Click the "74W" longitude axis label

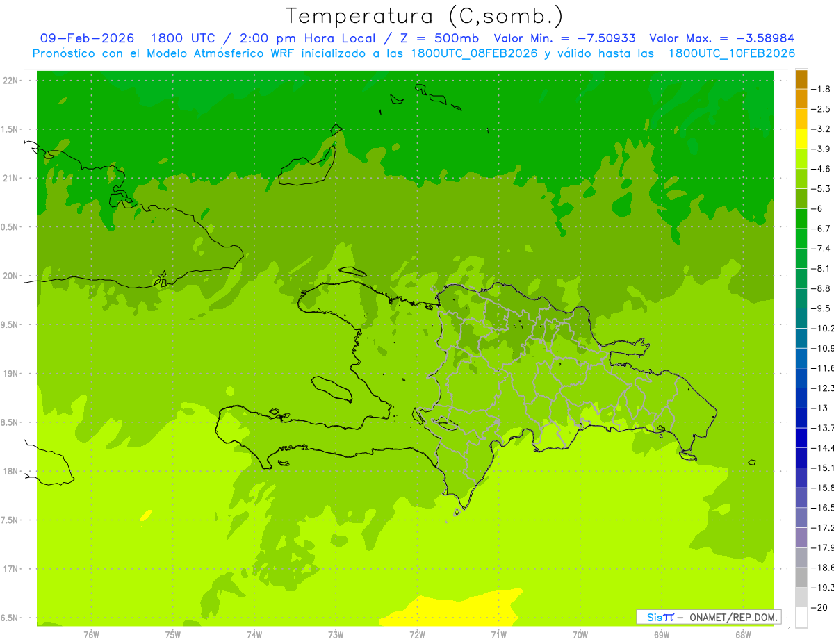(254, 634)
